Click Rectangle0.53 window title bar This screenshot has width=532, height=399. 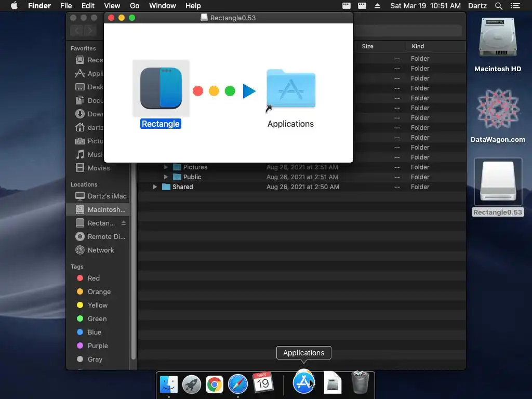(x=229, y=18)
